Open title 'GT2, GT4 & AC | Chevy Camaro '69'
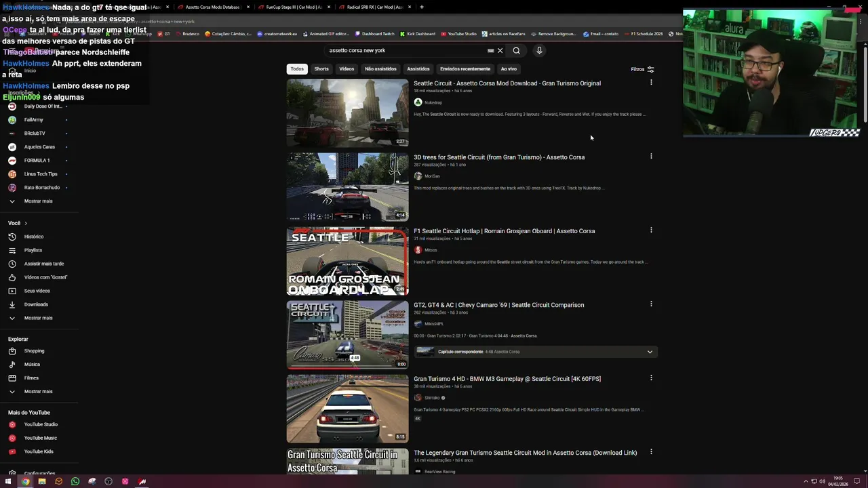The height and width of the screenshot is (488, 868). pyautogui.click(x=498, y=305)
